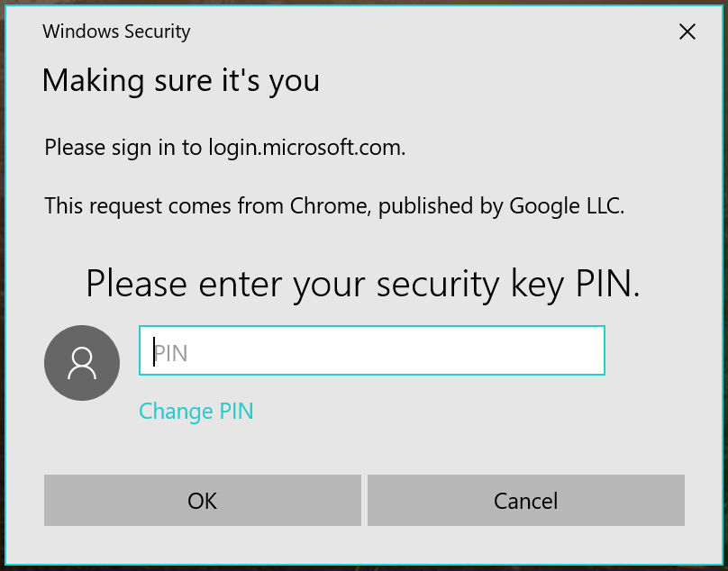The image size is (728, 571).
Task: Click the "Making sure it's you" heading
Action: 180,81
